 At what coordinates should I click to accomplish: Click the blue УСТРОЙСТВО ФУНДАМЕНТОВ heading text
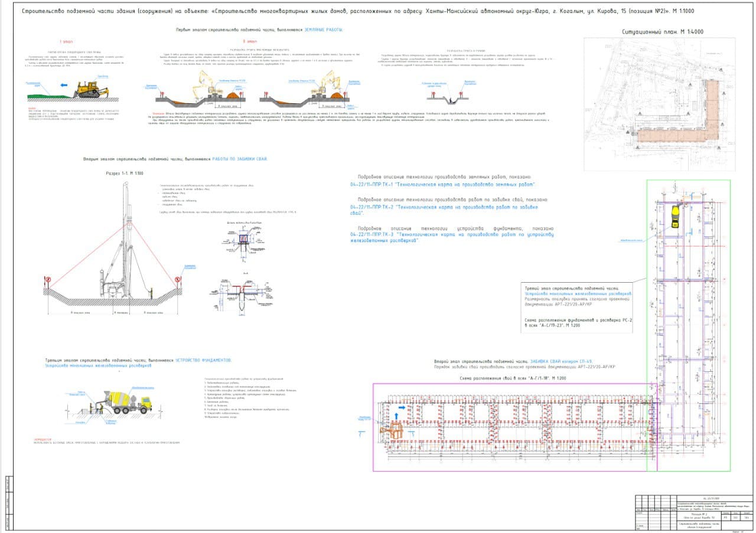(204, 359)
